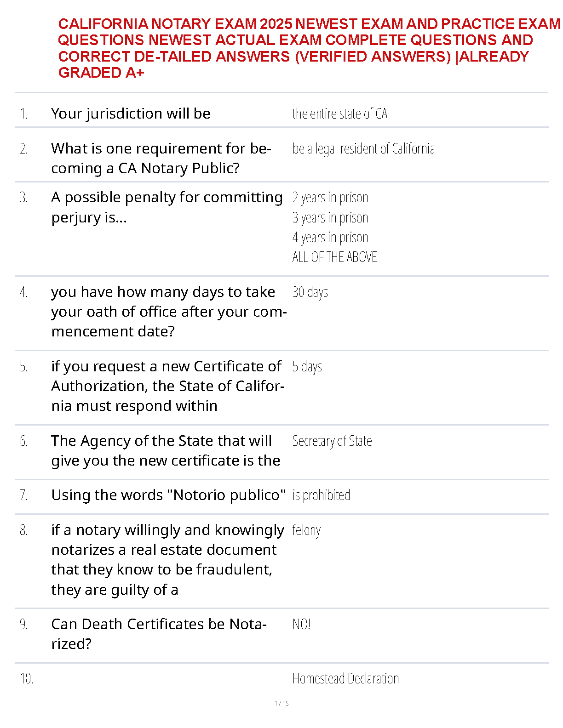Pick the '4 years in prison' line
Viewport: 563px width, 728px height.
[330, 238]
